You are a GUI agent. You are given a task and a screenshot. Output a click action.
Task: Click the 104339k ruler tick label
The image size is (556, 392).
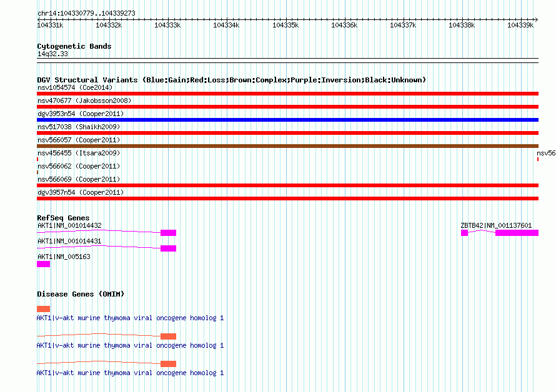click(x=520, y=25)
